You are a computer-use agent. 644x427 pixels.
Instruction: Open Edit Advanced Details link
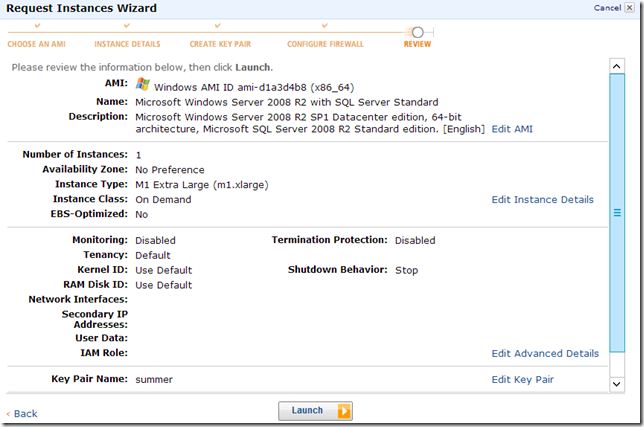point(545,354)
